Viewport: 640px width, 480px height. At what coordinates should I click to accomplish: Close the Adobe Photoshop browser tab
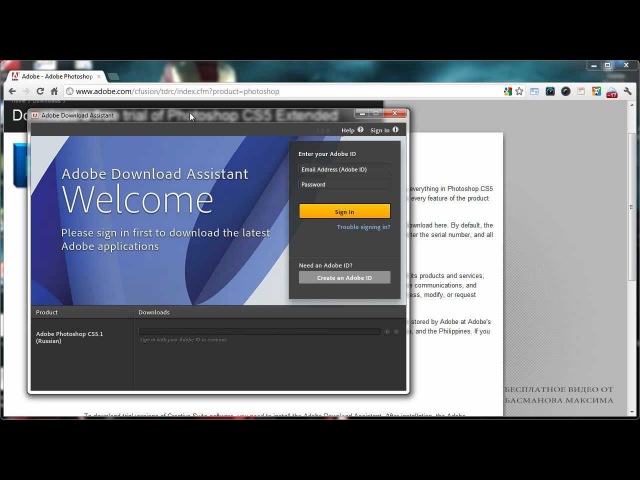99,76
